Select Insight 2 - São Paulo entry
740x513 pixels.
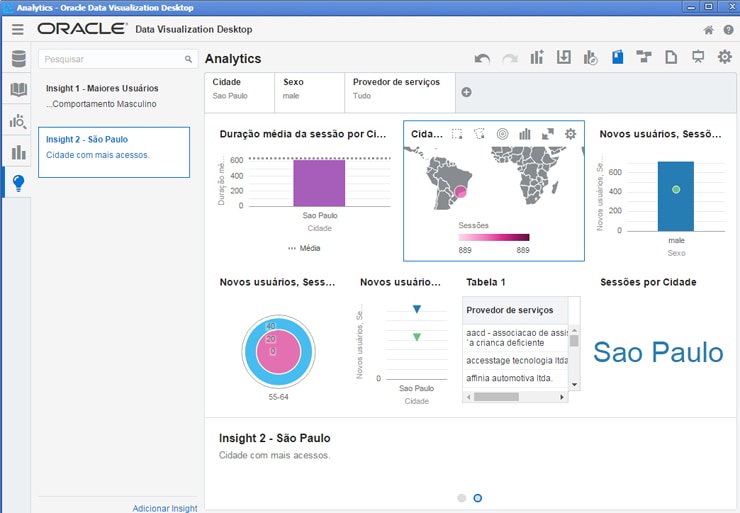click(x=114, y=152)
